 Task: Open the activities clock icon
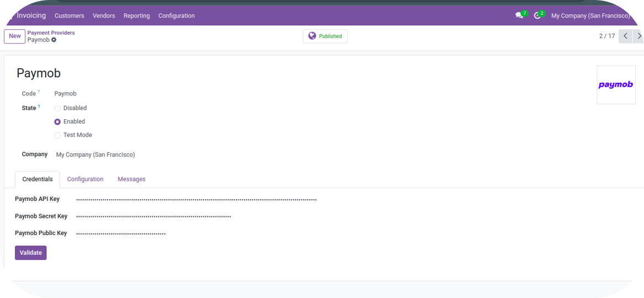(x=537, y=15)
